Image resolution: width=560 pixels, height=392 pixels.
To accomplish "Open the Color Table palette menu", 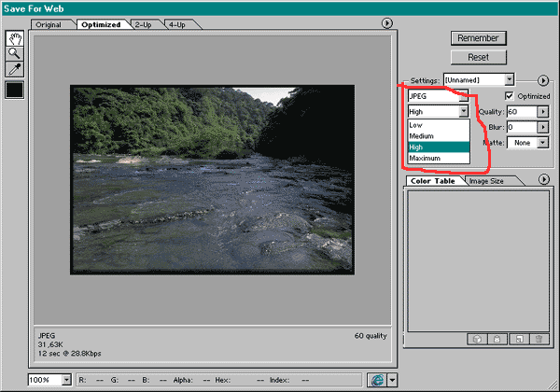I will (x=544, y=179).
